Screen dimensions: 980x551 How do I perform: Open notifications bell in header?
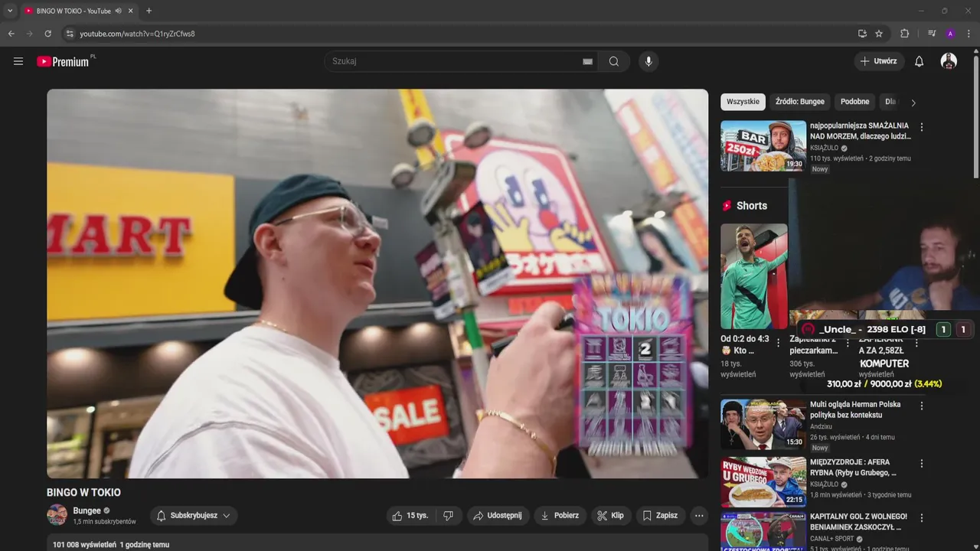[919, 61]
